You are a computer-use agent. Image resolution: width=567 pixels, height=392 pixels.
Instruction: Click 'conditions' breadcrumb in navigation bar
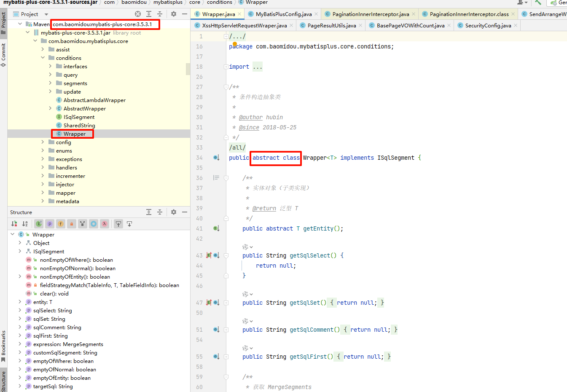pos(219,2)
